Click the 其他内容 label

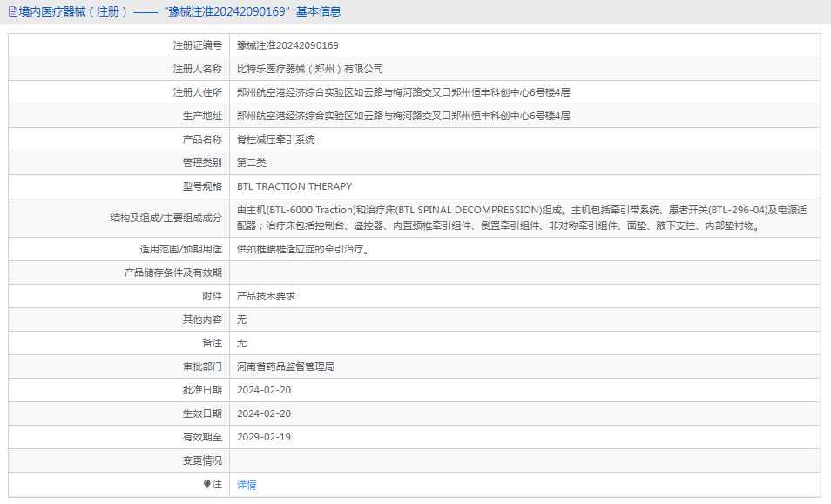(x=202, y=319)
